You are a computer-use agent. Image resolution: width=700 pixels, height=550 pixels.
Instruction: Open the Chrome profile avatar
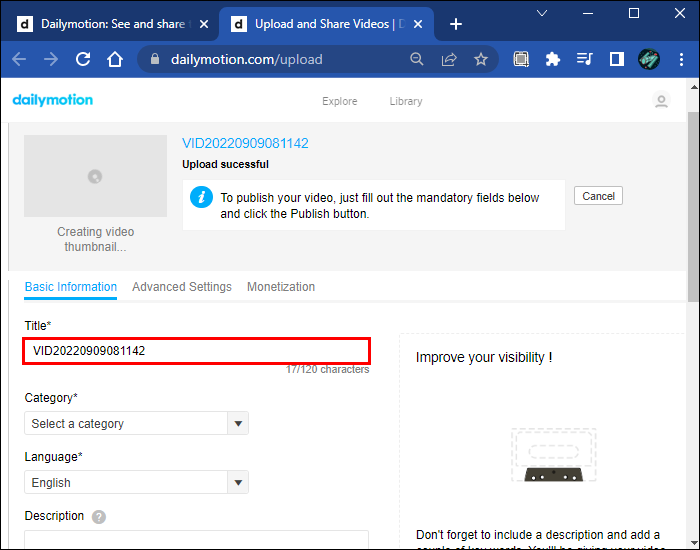coord(649,59)
